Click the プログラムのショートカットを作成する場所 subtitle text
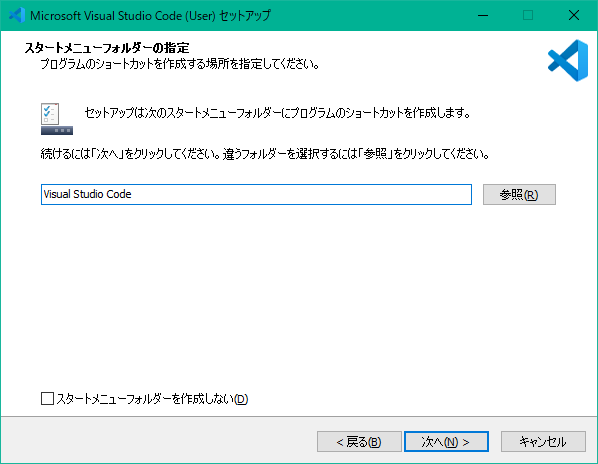598x464 pixels. click(180, 64)
